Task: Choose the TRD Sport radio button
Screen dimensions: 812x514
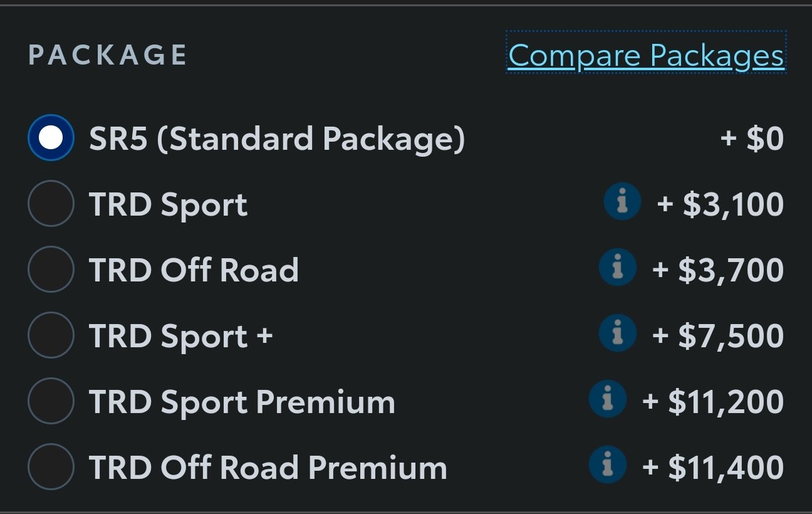Action: (x=51, y=203)
